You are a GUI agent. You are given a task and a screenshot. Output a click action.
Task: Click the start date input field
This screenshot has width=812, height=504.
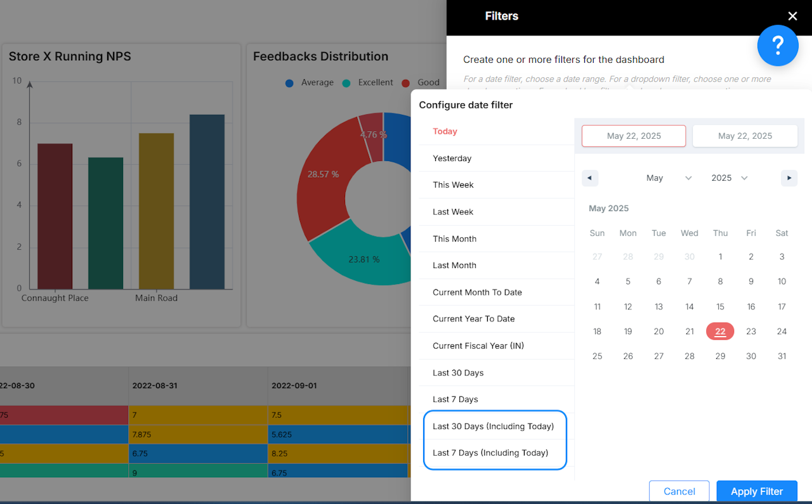(x=634, y=136)
